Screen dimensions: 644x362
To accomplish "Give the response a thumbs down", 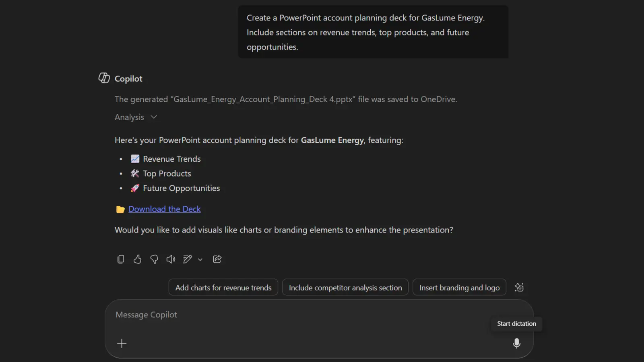I will click(154, 259).
